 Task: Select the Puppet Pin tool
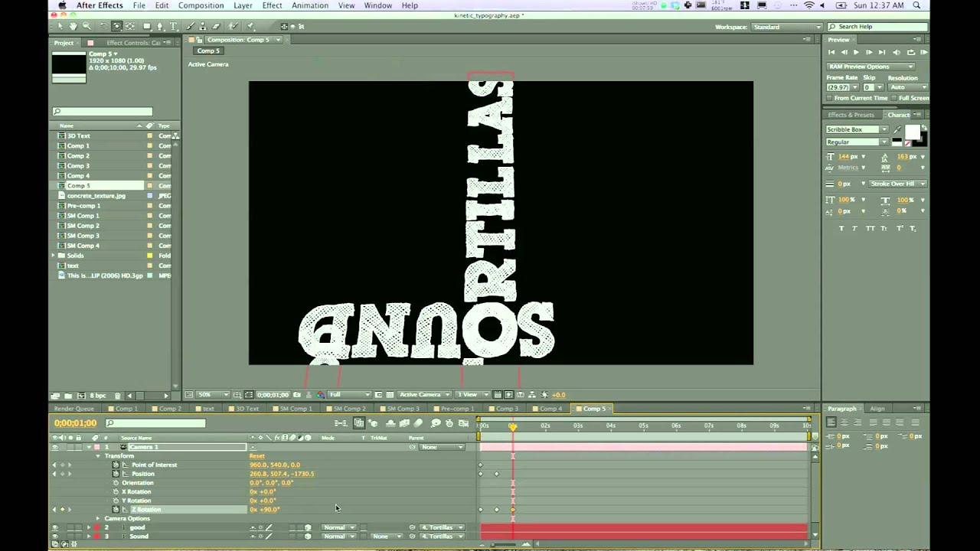coord(250,26)
